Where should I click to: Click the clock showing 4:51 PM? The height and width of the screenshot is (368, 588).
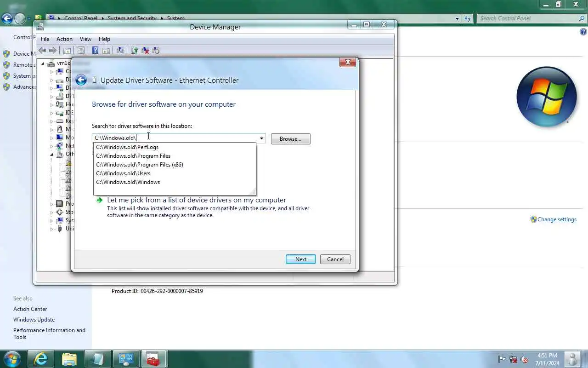(x=547, y=356)
